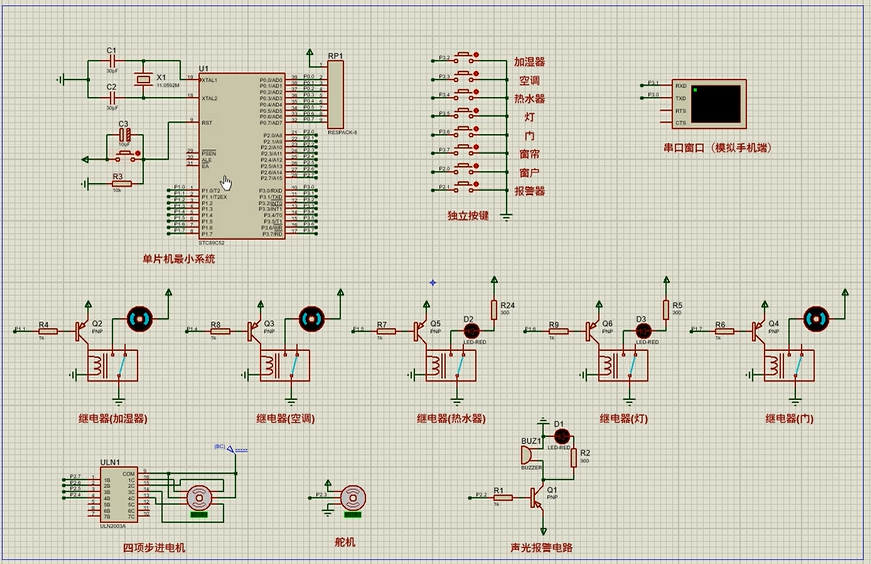Screen dimensions: 871x564
Task: Click the motor in the 加湿器 relay circuit
Action: coord(139,318)
